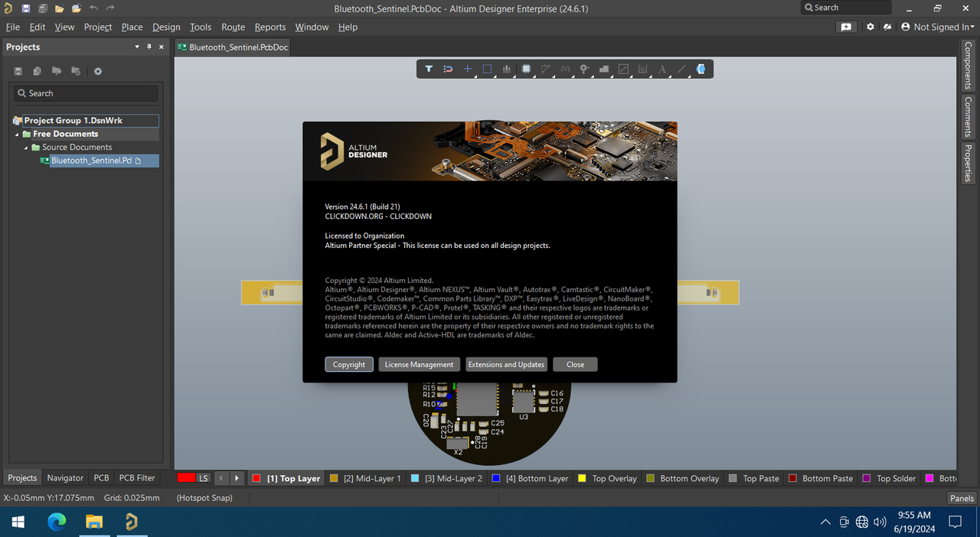Viewport: 980px width, 537px height.
Task: Click the Undo arrow icon
Action: pyautogui.click(x=93, y=8)
